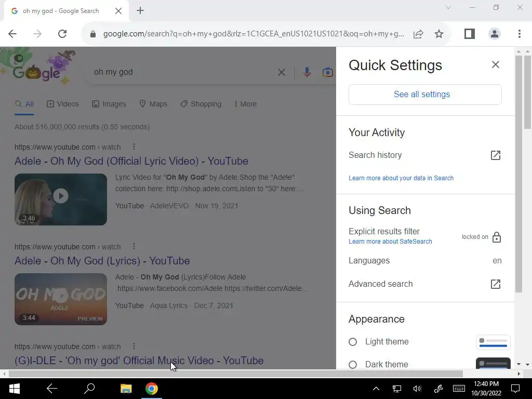The image size is (532, 399).
Task: Switch to the All results tab
Action: coord(24,104)
